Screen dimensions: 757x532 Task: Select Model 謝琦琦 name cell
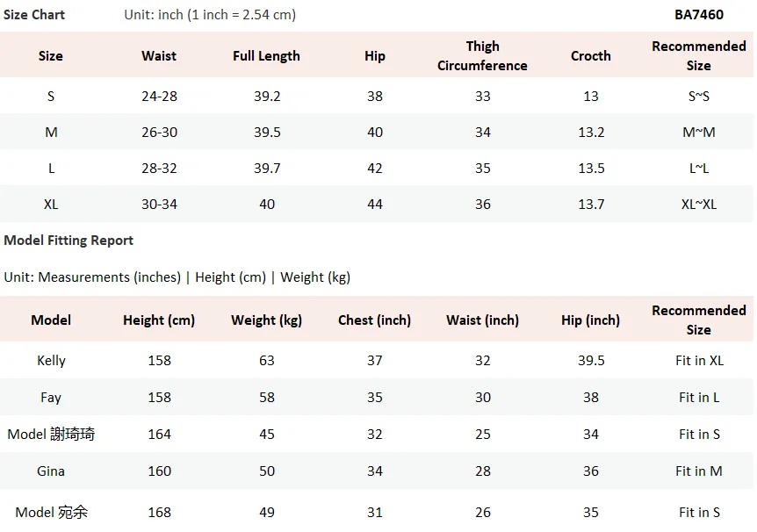[x=51, y=434]
